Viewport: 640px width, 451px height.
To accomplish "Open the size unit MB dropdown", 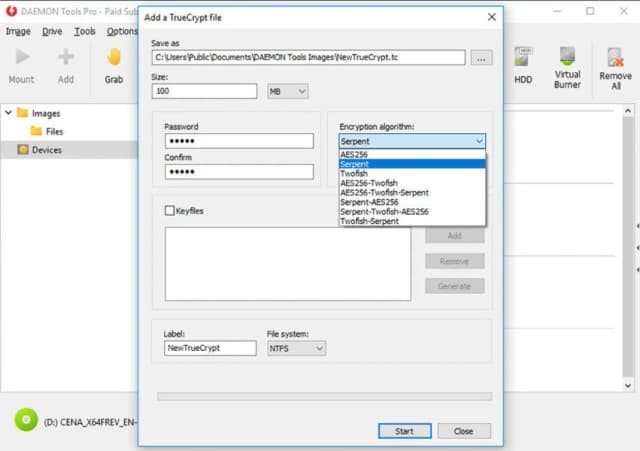I will click(288, 91).
